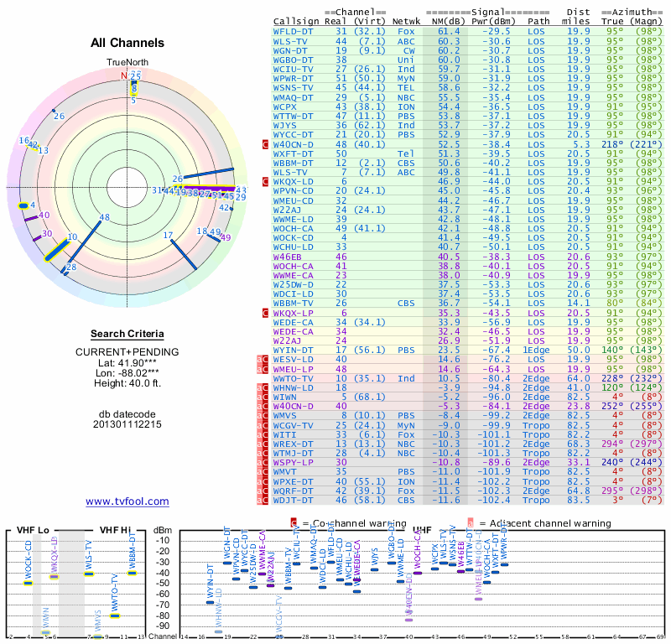The height and width of the screenshot is (644, 671).
Task: Click the yellow-highlighted channel 10 bar on radar
Action: click(57, 249)
